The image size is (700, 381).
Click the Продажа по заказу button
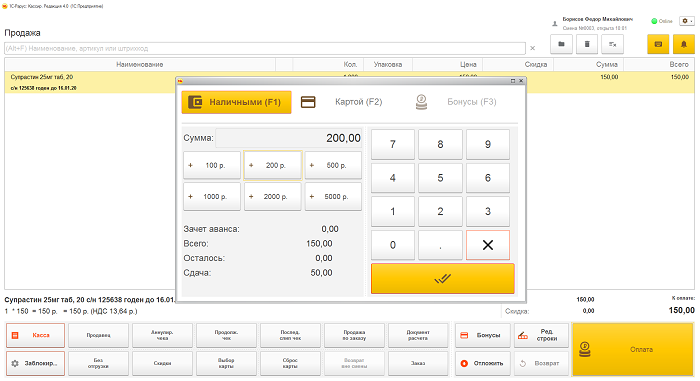354,335
